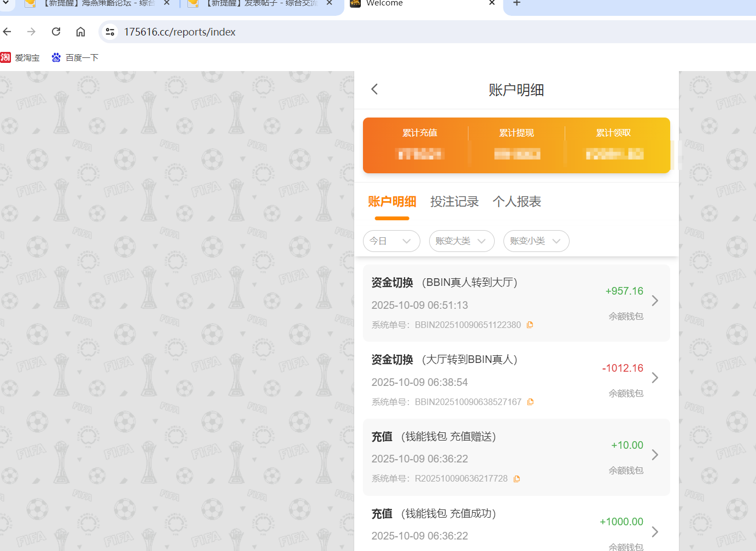
Task: Switch to the 个人报表 tab
Action: pyautogui.click(x=516, y=201)
